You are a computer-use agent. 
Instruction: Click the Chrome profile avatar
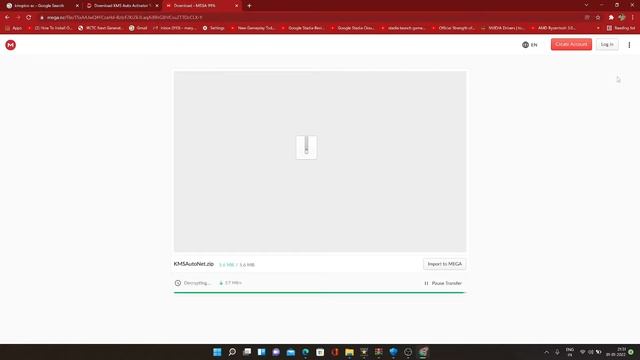point(622,18)
